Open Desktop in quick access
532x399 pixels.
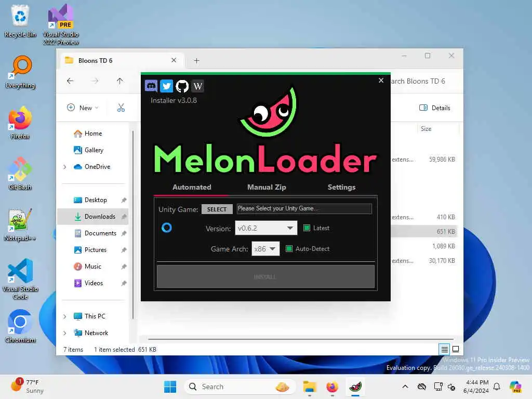pyautogui.click(x=96, y=200)
